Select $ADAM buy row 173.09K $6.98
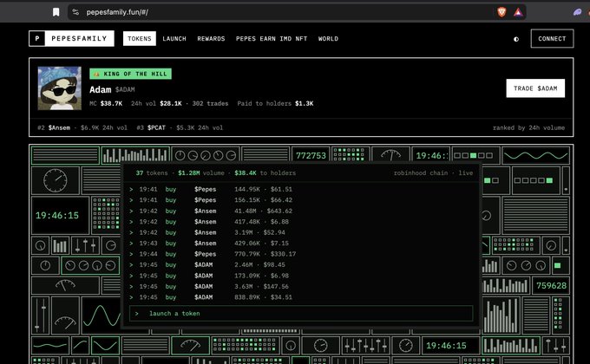The image size is (590, 364). (x=301, y=276)
